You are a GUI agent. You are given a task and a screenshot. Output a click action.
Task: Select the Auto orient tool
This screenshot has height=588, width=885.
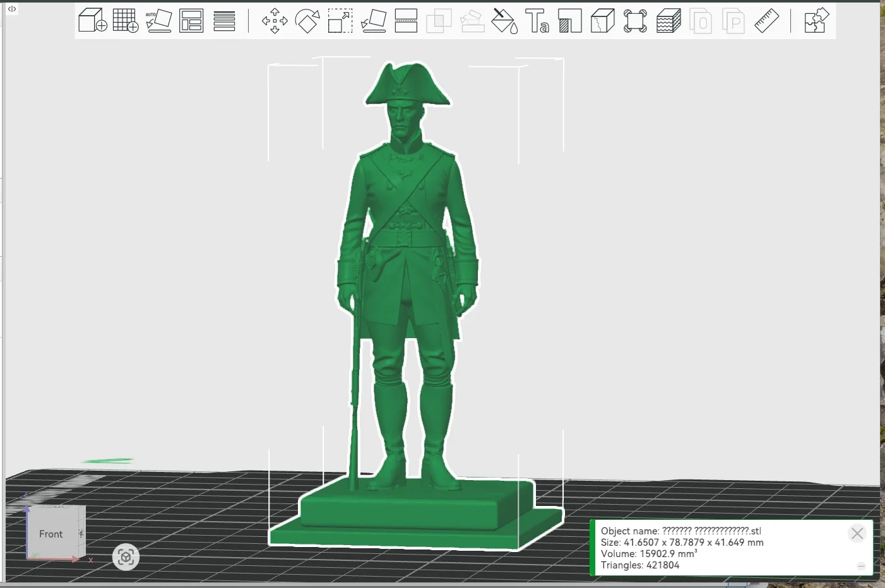(x=158, y=21)
